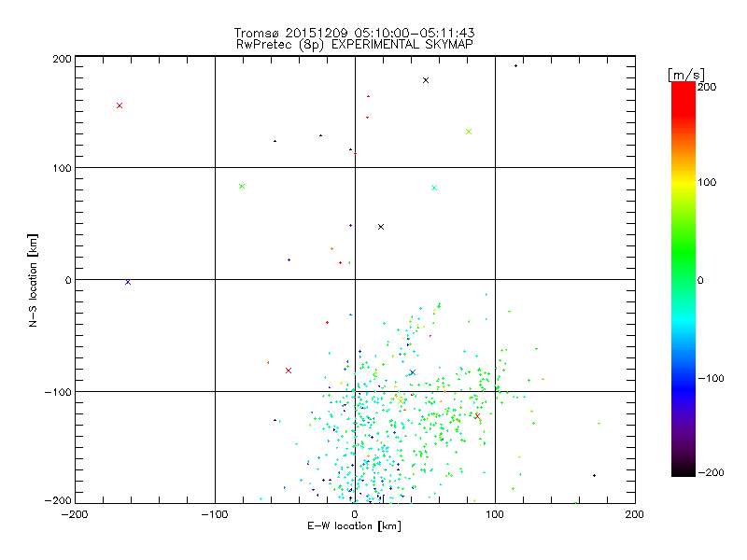Click the red X marker near 87 km east-west
The image size is (747, 560).
click(x=477, y=416)
